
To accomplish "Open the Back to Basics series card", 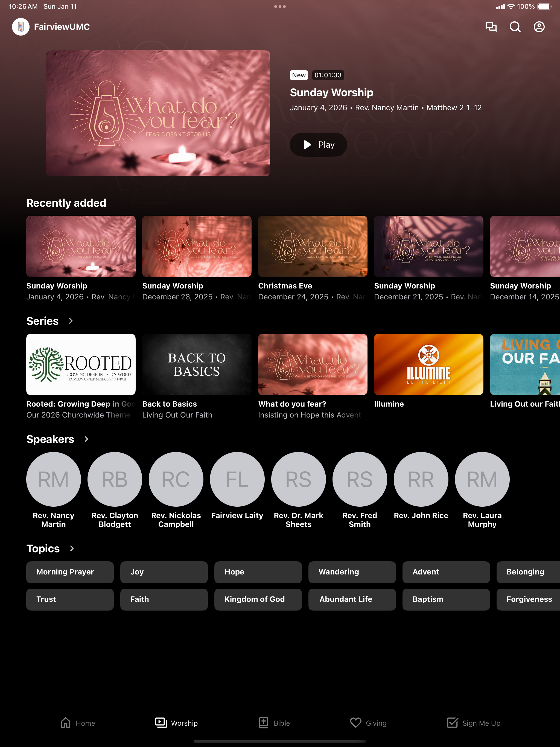I will 197,364.
